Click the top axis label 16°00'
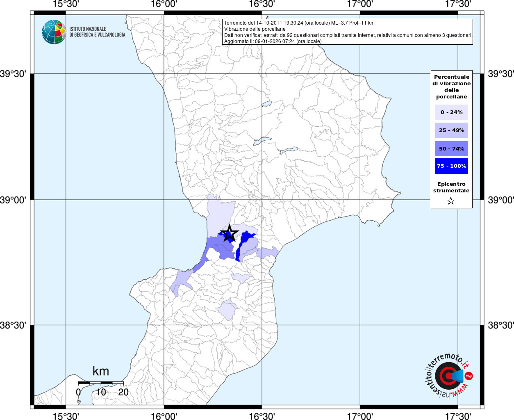The width and height of the screenshot is (514, 420). coord(164,4)
